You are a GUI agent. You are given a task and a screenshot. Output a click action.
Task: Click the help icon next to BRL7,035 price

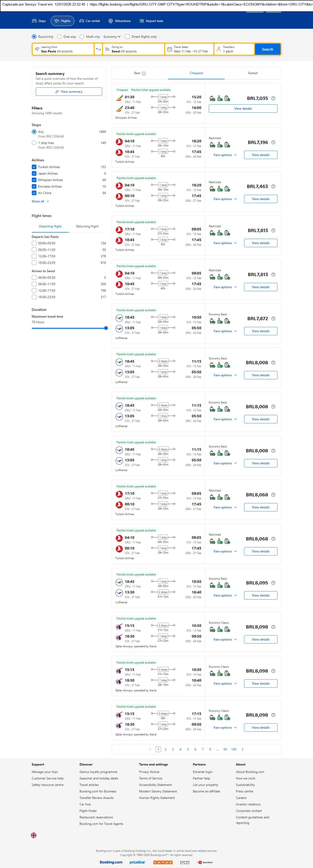tap(273, 98)
